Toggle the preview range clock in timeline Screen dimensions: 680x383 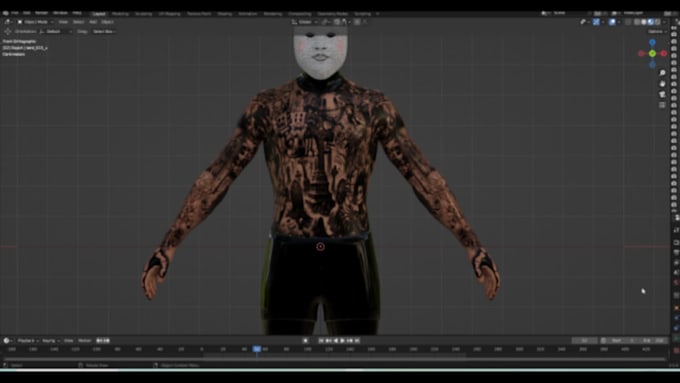[x=603, y=340]
